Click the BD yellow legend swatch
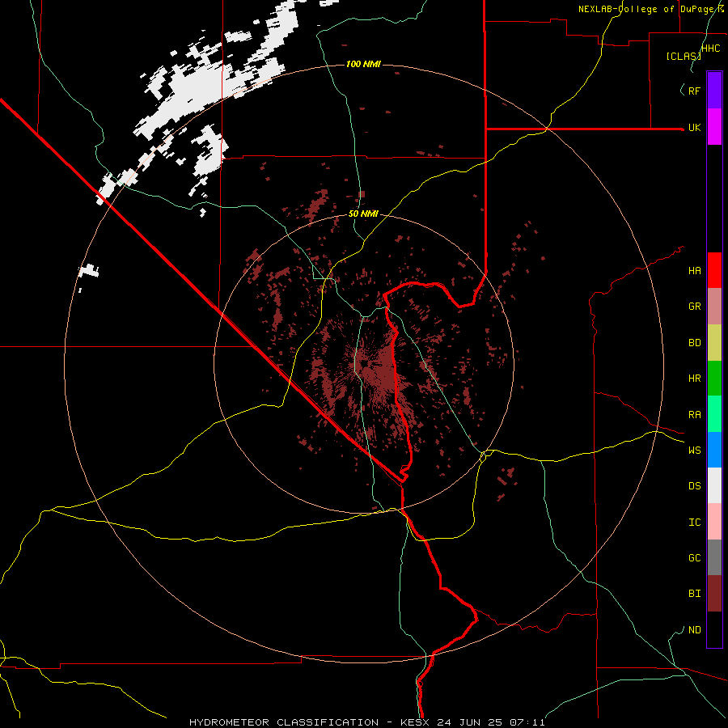Viewport: 728px width, 728px height. click(x=714, y=343)
